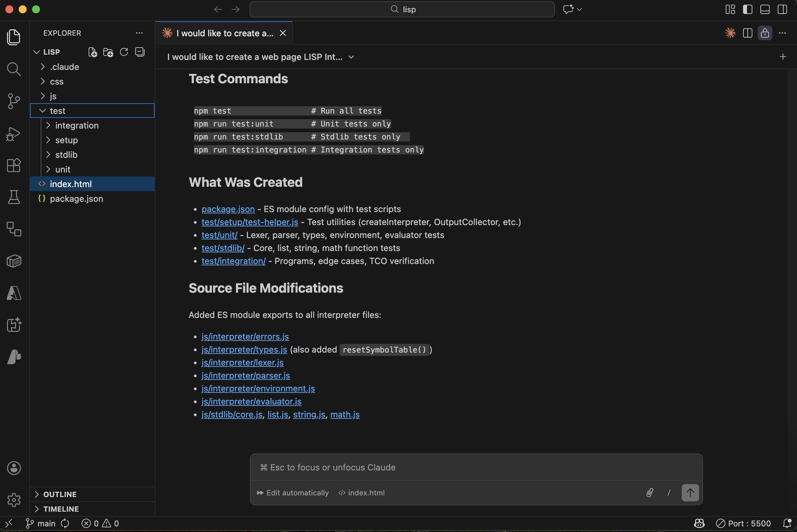Viewport: 797px width, 532px height.
Task: Toggle the Primary Side Bar visibility
Action: 748,10
